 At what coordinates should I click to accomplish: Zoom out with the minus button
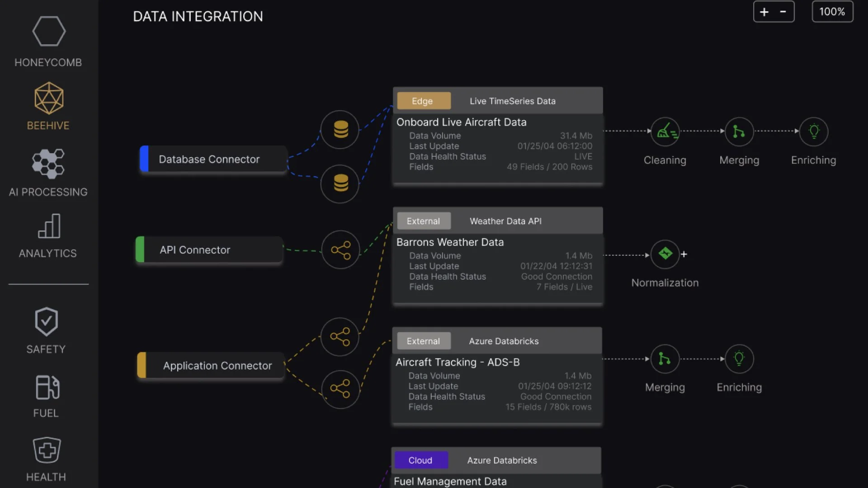[783, 12]
